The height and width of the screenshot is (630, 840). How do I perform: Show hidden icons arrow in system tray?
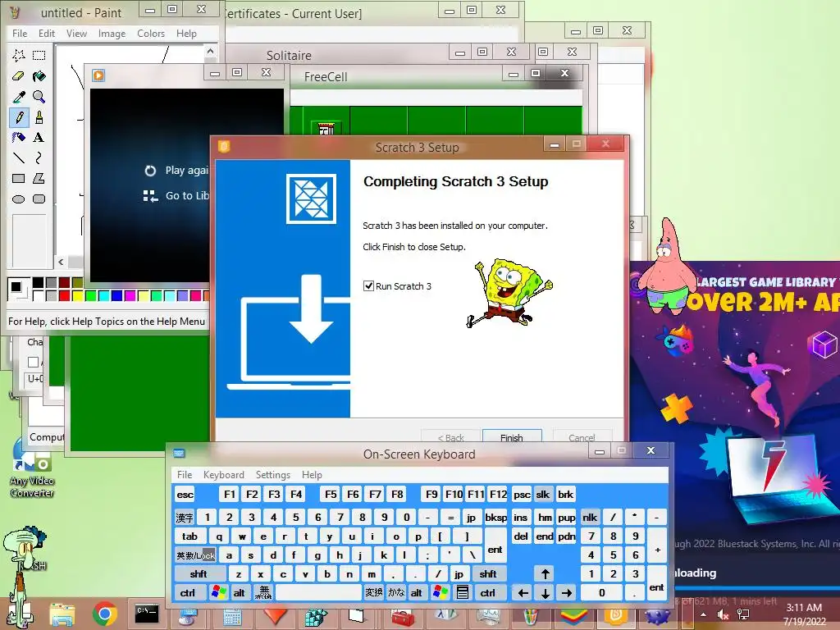coord(703,614)
